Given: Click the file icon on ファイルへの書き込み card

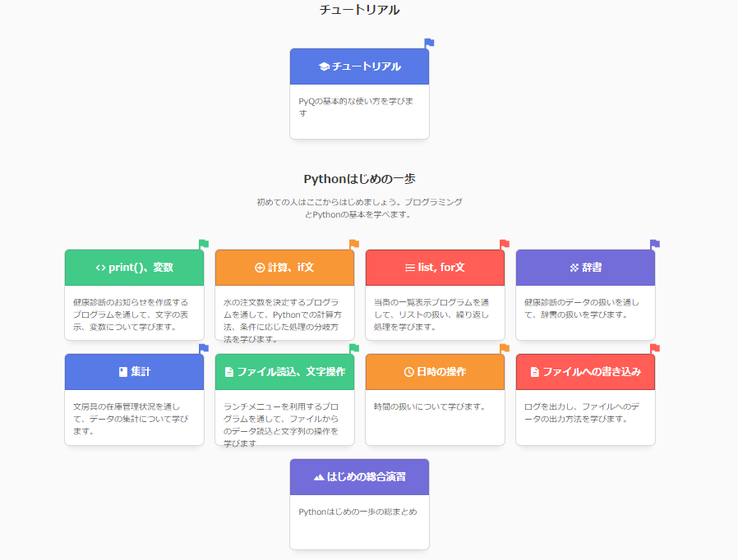Looking at the screenshot, I should click(535, 372).
